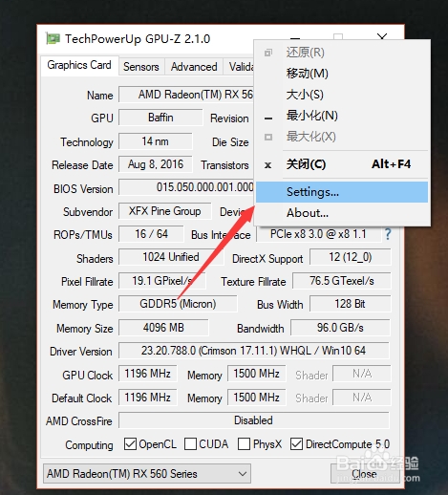
Task: Click the Default Clock row Memory 1500 MHz field
Action: (257, 398)
